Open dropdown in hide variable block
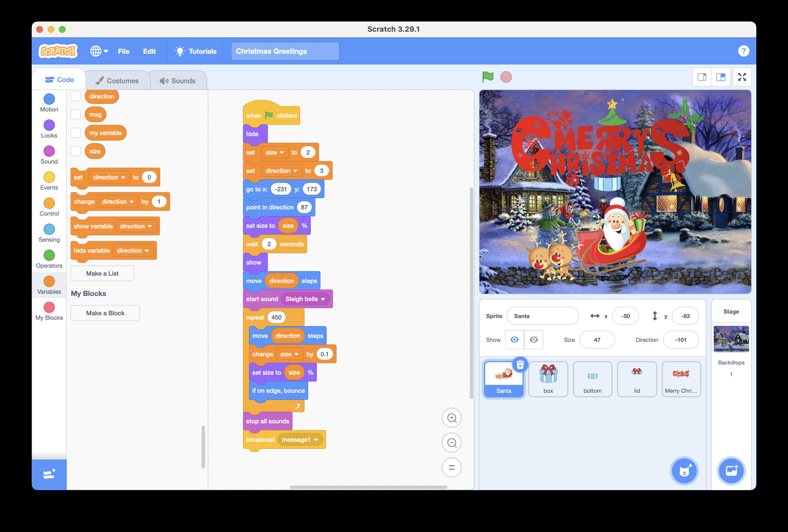This screenshot has width=788, height=532. 133,250
